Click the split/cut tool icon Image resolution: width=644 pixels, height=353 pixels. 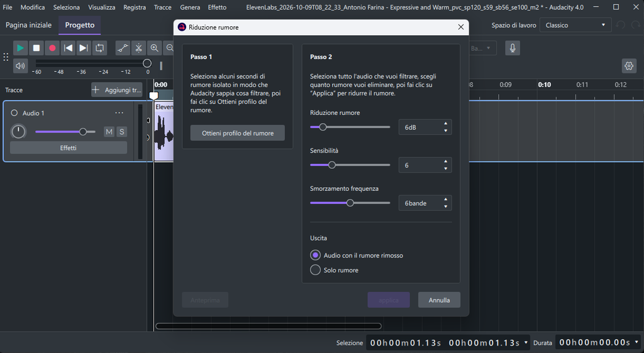[x=139, y=48]
